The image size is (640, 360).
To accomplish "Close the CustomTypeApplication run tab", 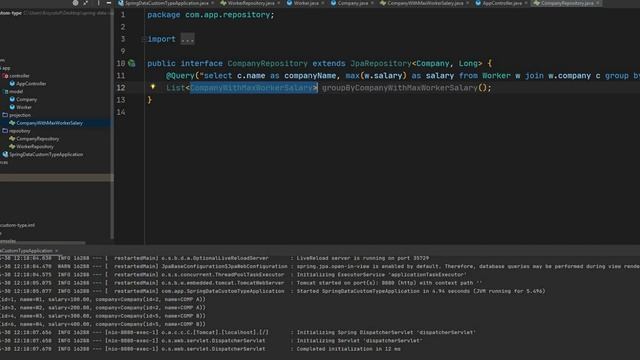I will (x=57, y=251).
